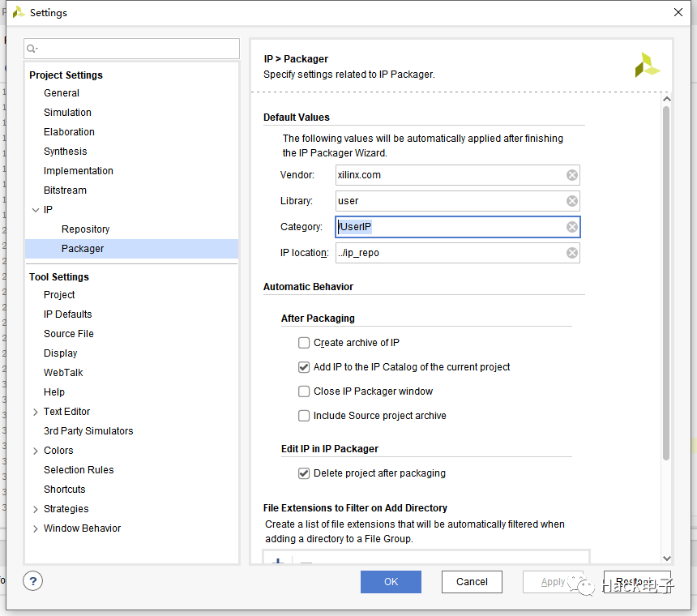697x616 pixels.
Task: Confirm settings with OK button
Action: [x=391, y=582]
